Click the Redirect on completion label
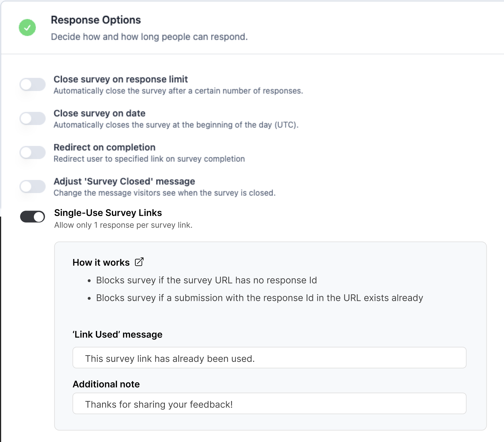This screenshot has height=442, width=504. [105, 147]
